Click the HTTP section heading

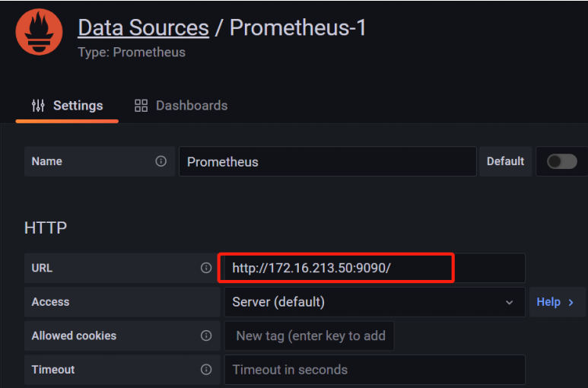[x=46, y=227]
